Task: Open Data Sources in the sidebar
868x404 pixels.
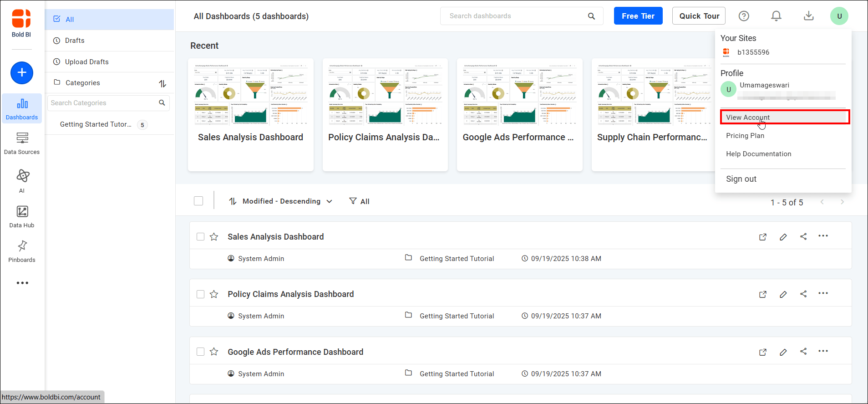Action: [x=22, y=143]
